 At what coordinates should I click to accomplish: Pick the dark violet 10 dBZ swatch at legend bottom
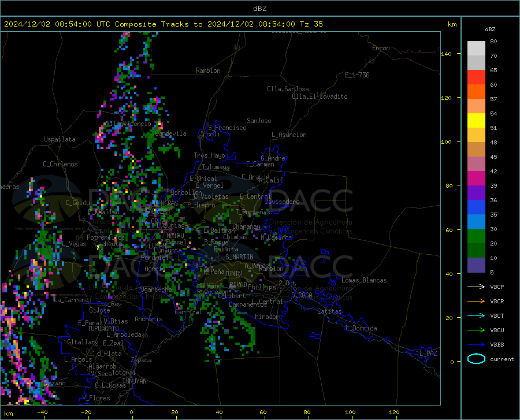[x=476, y=265]
